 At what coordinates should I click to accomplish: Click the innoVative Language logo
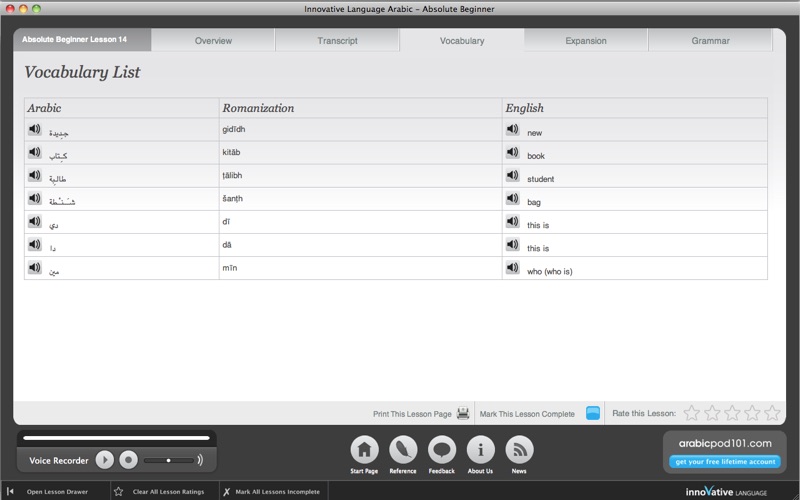click(x=726, y=492)
